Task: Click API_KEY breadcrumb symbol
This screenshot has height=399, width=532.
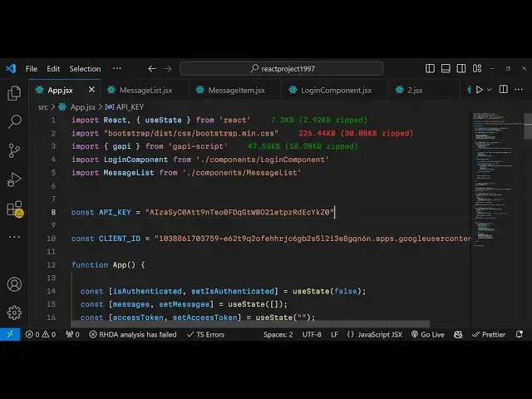Action: 130,107
